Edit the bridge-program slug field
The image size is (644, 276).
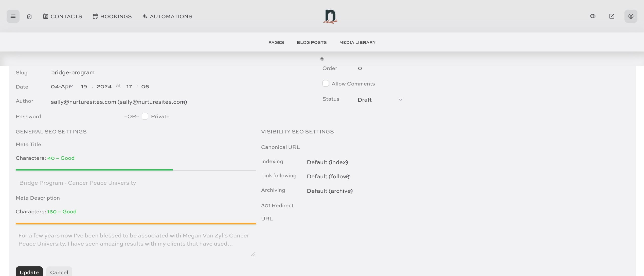coord(73,72)
